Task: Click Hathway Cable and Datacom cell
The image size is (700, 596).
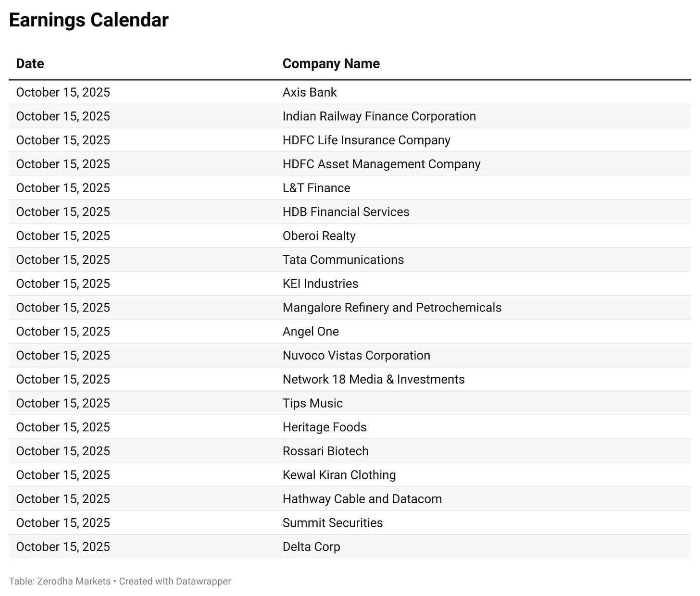Action: (x=362, y=499)
